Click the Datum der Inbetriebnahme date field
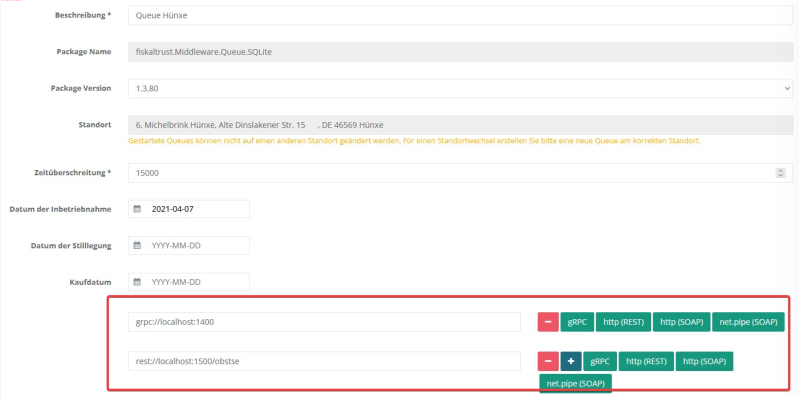800x403 pixels. tap(189, 209)
